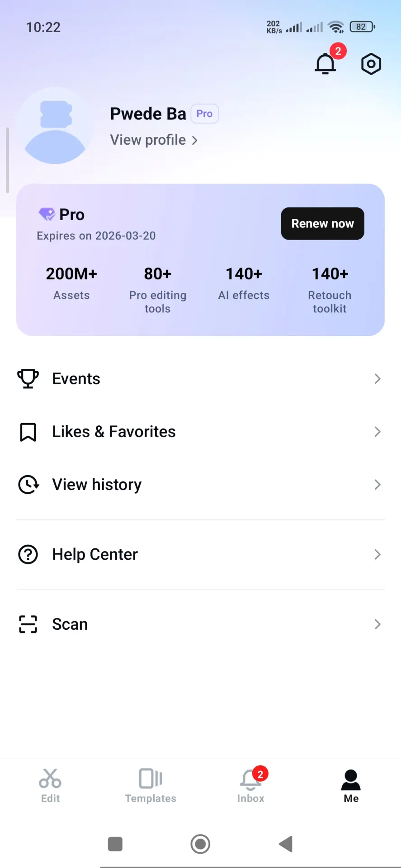Open settings hexagon icon
Viewport: 401px width, 868px height.
point(371,64)
